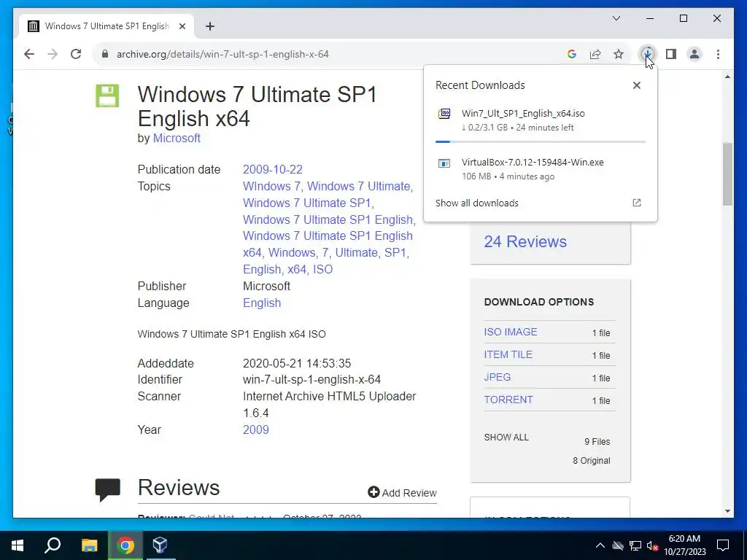This screenshot has width=747, height=560.
Task: Click the English language link
Action: point(262,303)
